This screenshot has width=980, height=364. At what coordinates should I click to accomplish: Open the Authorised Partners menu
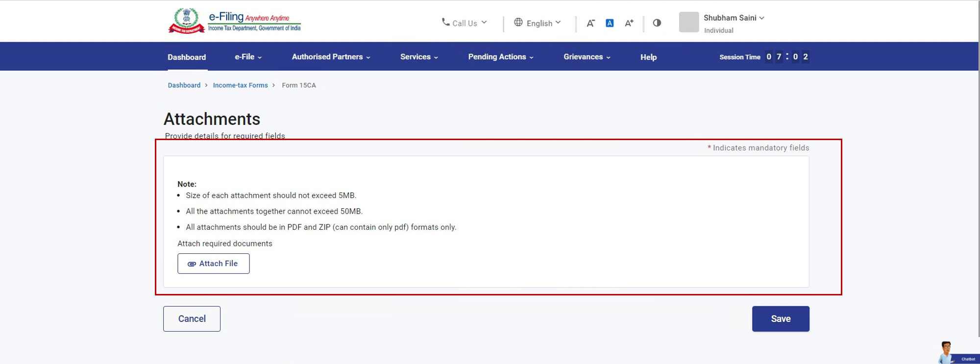pyautogui.click(x=331, y=57)
